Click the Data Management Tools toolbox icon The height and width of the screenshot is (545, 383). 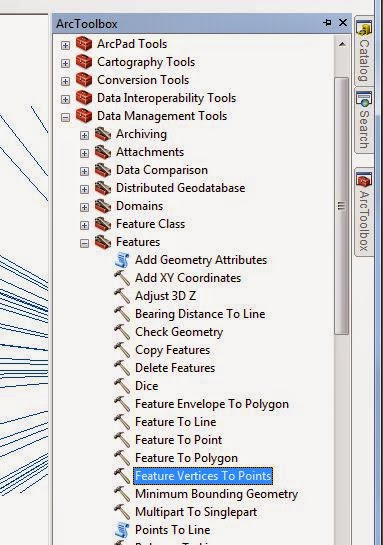tap(84, 116)
